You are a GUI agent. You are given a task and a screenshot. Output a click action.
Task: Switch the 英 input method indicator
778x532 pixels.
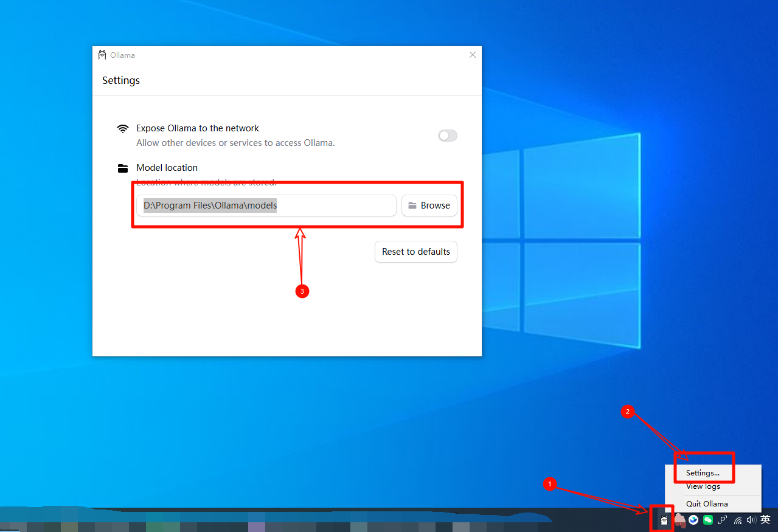point(765,520)
